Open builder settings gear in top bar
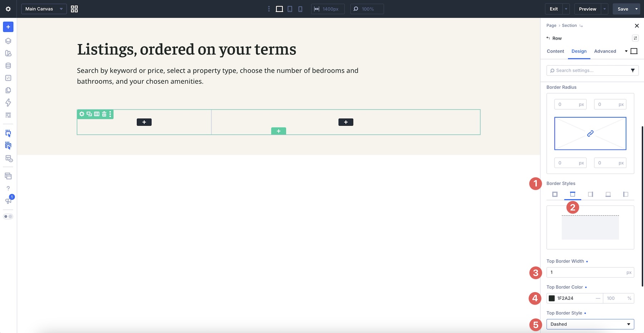644x333 pixels. tap(8, 9)
